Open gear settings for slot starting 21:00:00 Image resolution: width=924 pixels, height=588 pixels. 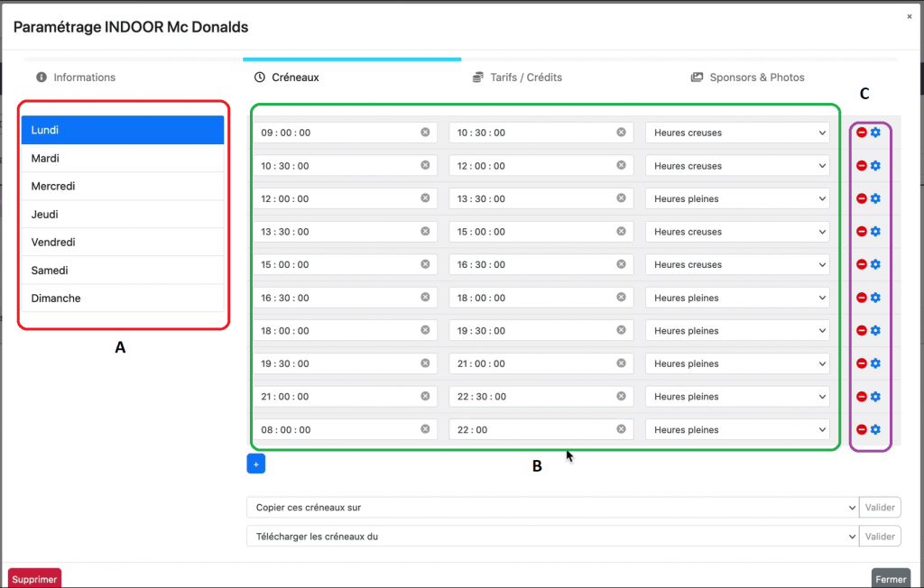click(x=875, y=397)
